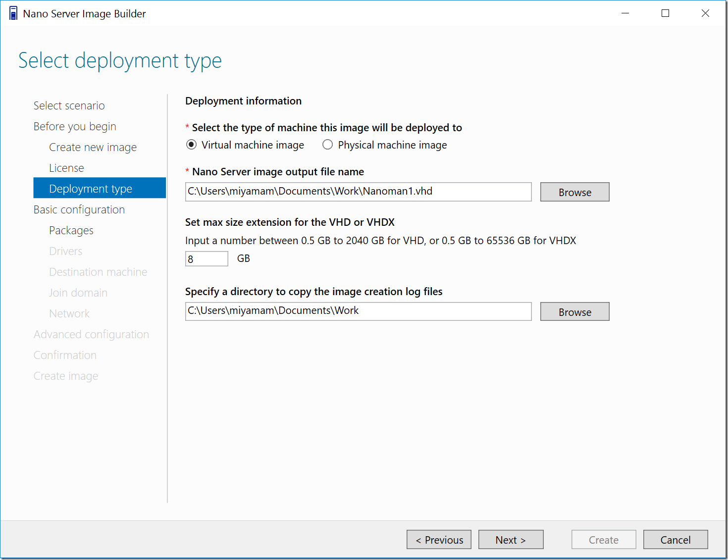
Task: Click the Previous button
Action: click(x=439, y=540)
